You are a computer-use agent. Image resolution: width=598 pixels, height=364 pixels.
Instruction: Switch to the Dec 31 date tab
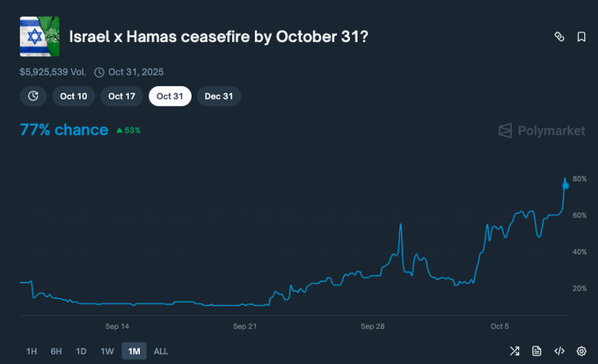point(218,96)
